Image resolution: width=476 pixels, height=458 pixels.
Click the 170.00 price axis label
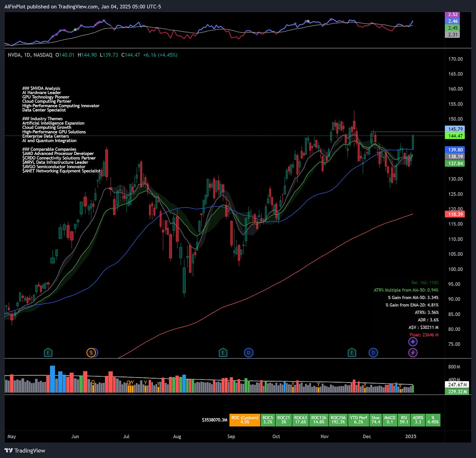[x=455, y=59]
